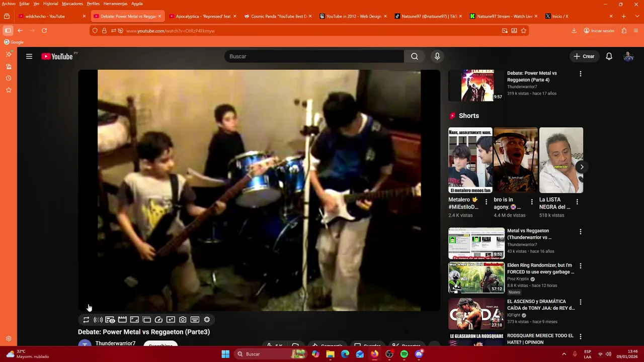The image size is (644, 362).
Task: Open the Google bookmark in bookmarks bar
Action: coord(14,42)
